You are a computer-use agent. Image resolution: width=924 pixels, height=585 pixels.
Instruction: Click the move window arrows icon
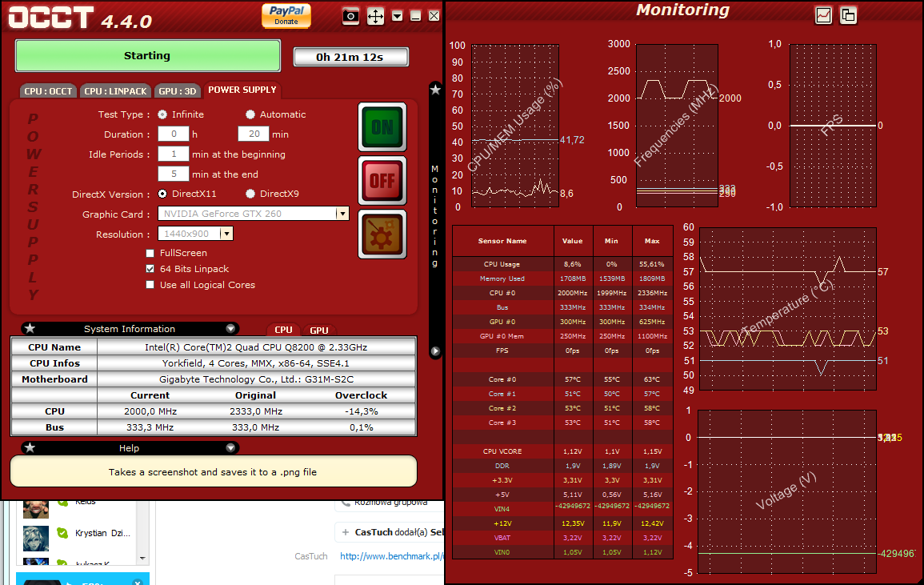pos(375,16)
